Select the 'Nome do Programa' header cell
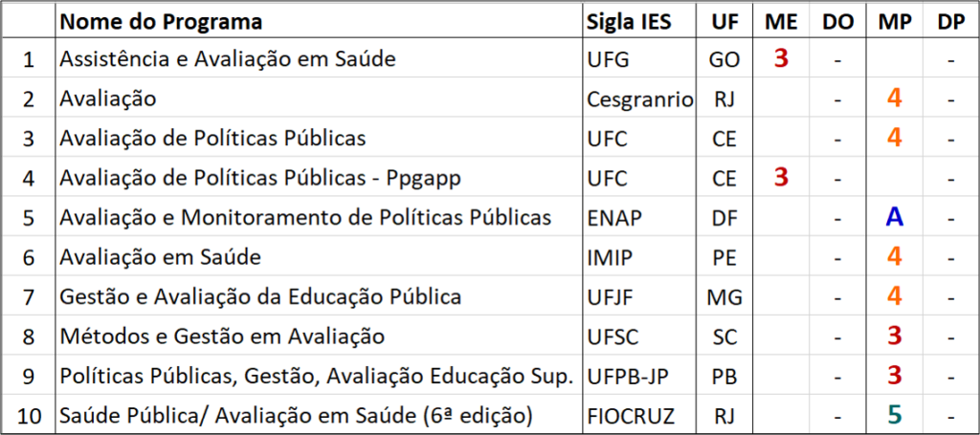980x435 pixels. pyautogui.click(x=320, y=22)
